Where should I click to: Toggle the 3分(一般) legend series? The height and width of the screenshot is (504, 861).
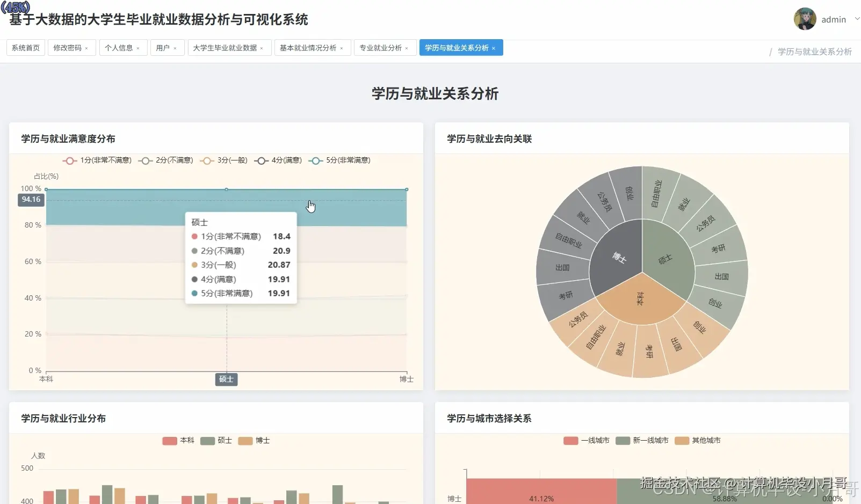pyautogui.click(x=224, y=160)
